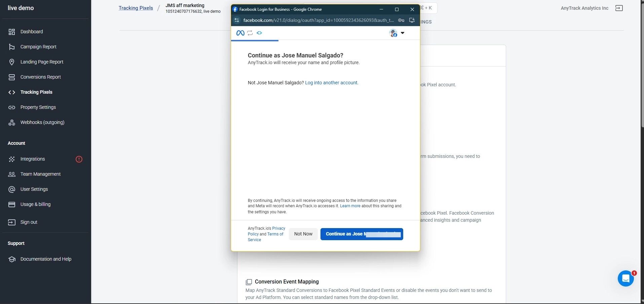Select the Campaign Report flag icon
This screenshot has width=644, height=304.
12,47
